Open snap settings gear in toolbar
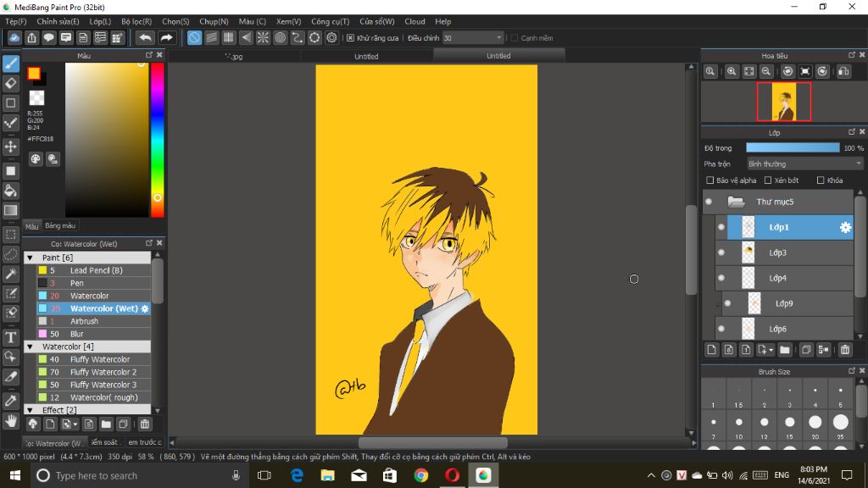The width and height of the screenshot is (868, 488). 331,37
